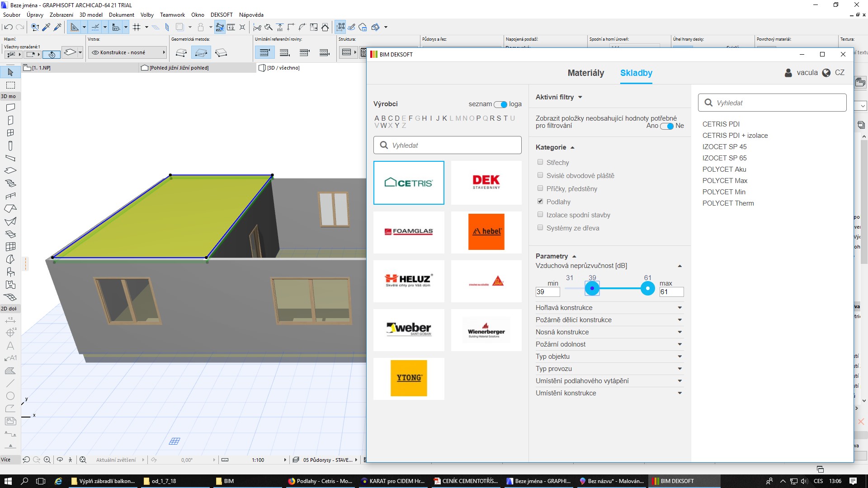This screenshot has width=868, height=488.
Task: Choose the rotated rectangle geometry method
Action: click(221, 53)
